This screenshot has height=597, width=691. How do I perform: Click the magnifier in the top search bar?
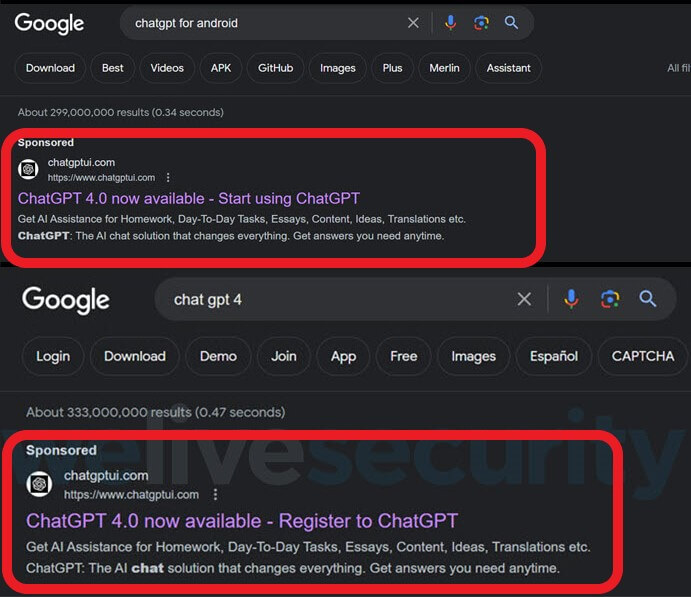(511, 22)
